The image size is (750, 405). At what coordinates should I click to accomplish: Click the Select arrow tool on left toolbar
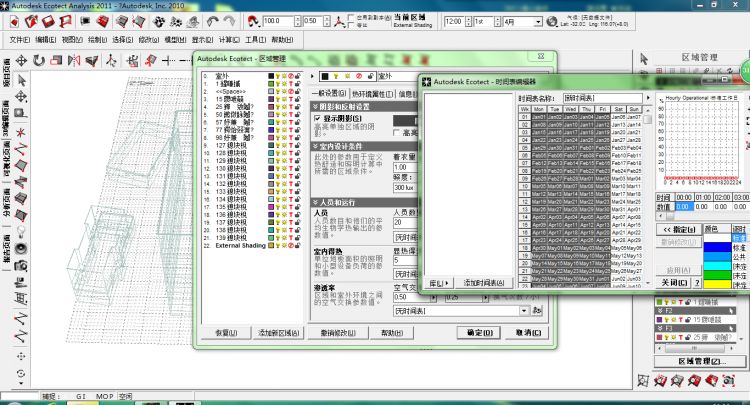[22, 80]
